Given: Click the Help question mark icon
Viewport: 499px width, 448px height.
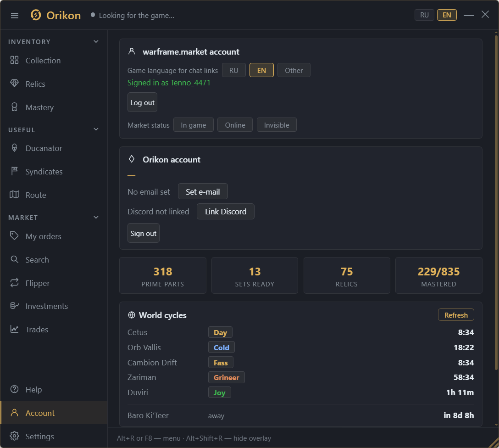Looking at the screenshot, I should coord(14,389).
